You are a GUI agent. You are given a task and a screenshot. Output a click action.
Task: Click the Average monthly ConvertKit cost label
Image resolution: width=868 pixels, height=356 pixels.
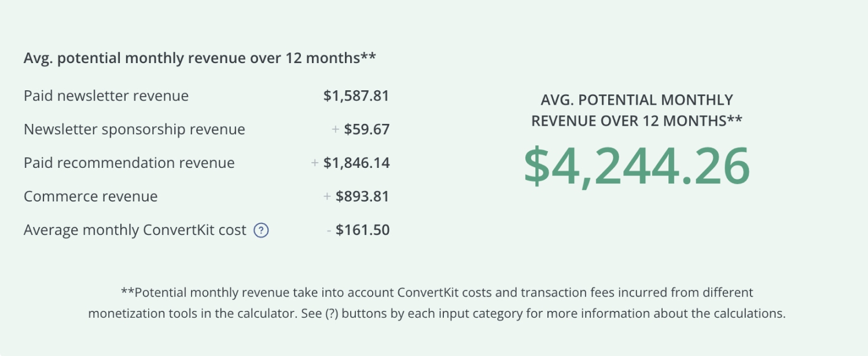click(135, 230)
